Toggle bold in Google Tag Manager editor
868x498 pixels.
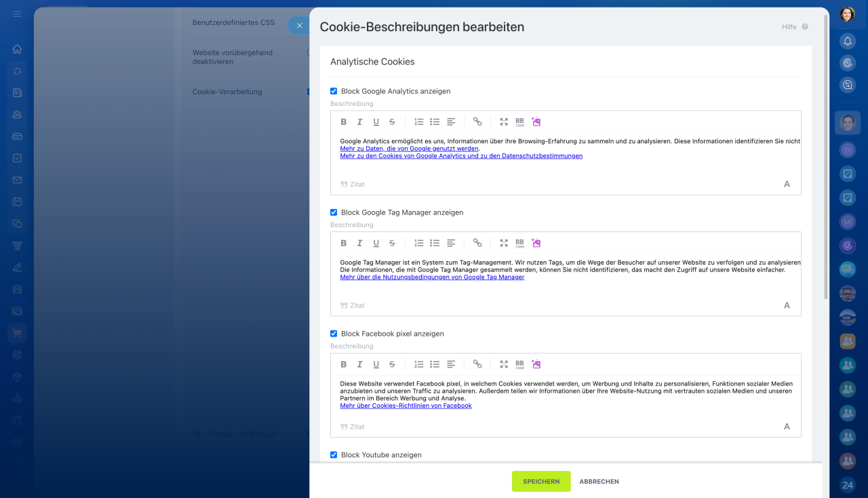click(343, 243)
